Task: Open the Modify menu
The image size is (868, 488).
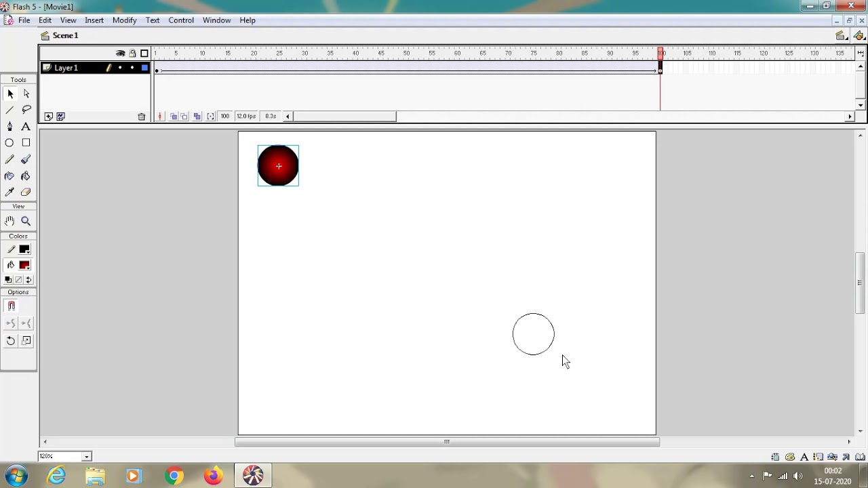Action: [x=125, y=20]
